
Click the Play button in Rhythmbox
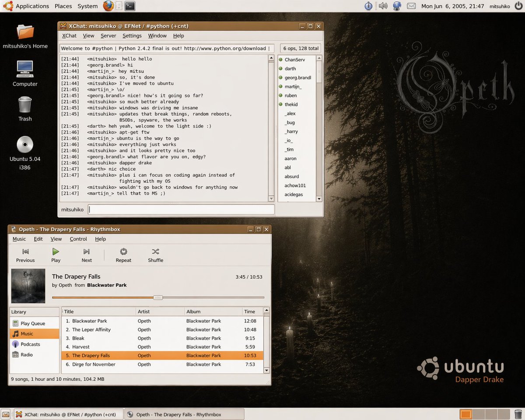pyautogui.click(x=56, y=255)
